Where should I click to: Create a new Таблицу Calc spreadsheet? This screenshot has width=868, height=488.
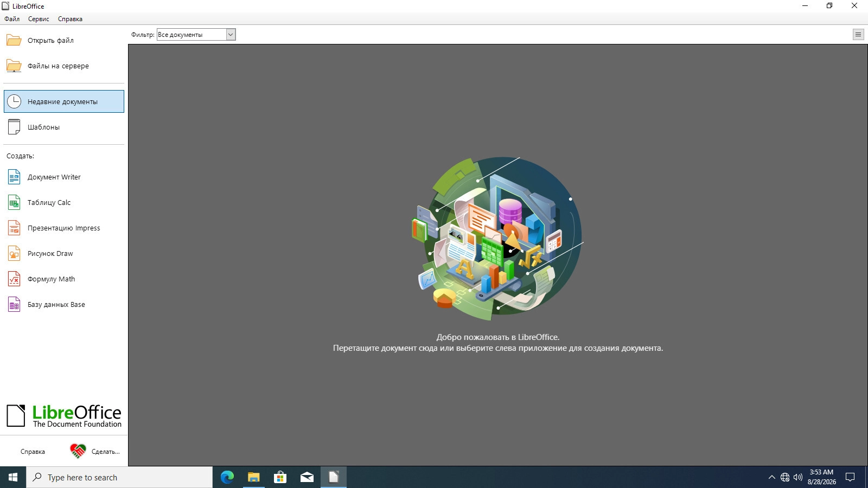(64, 202)
